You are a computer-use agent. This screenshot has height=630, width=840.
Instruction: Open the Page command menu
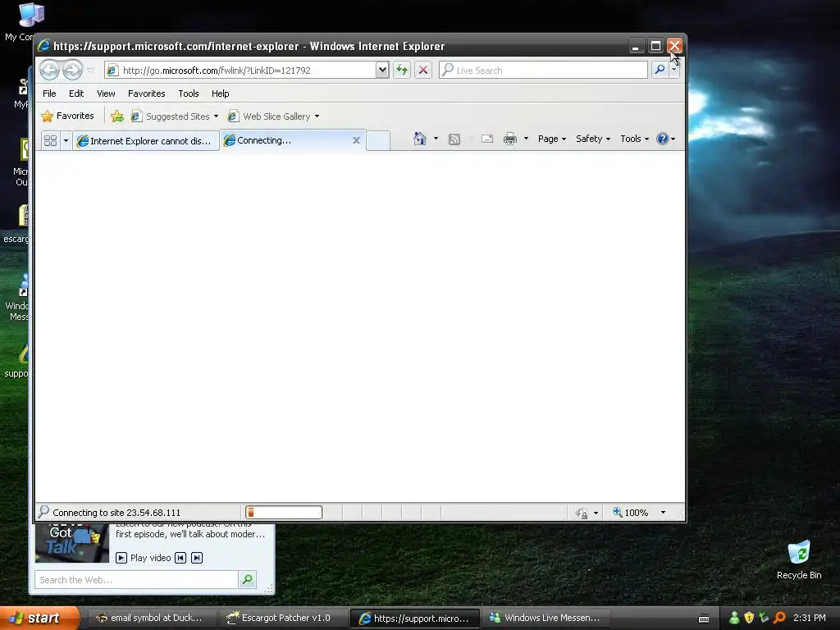(552, 139)
